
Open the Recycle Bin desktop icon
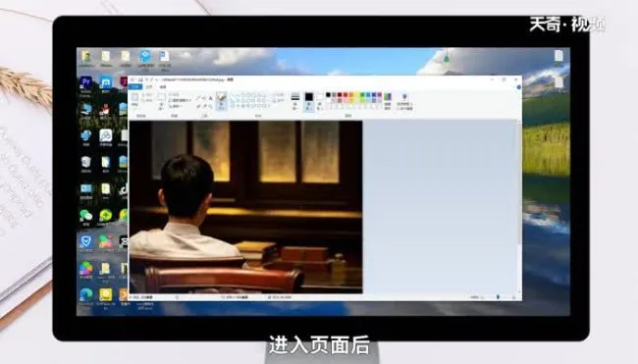(85, 162)
